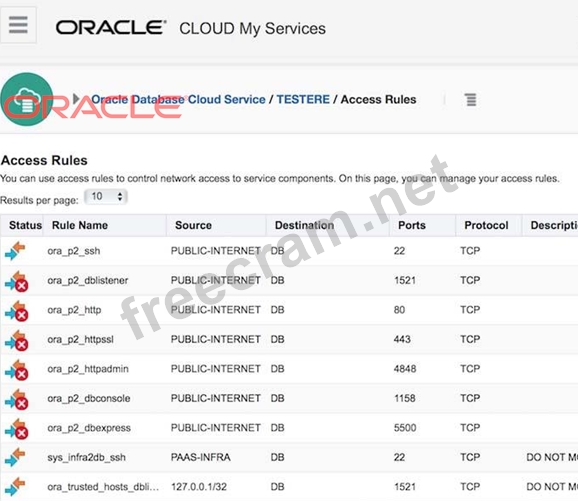Image resolution: width=578 pixels, height=501 pixels.
Task: Click the database cloud service icon
Action: coord(27,99)
